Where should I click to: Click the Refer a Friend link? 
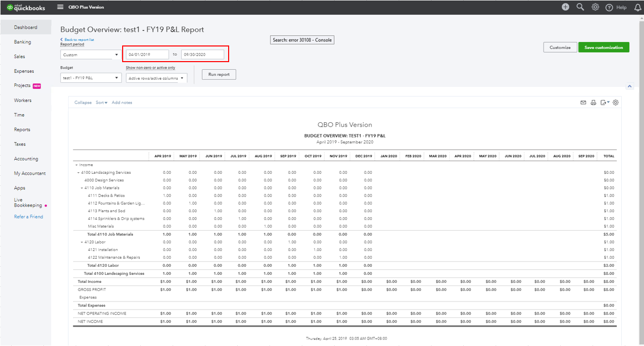tap(29, 217)
